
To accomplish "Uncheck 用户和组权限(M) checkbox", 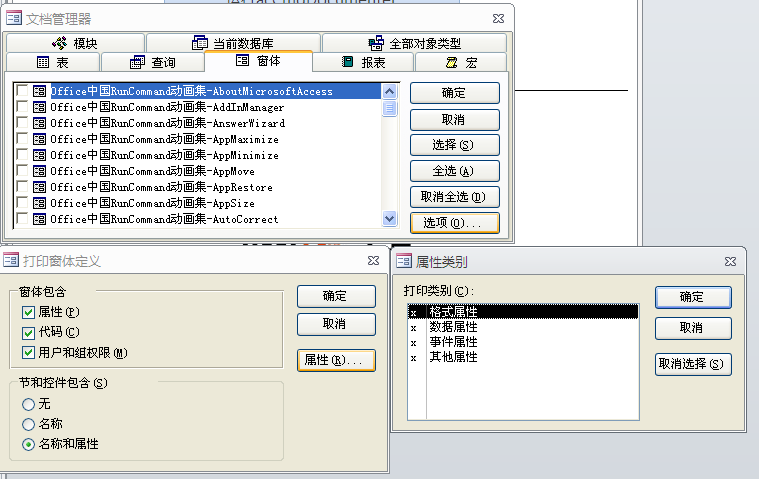I will coord(29,353).
